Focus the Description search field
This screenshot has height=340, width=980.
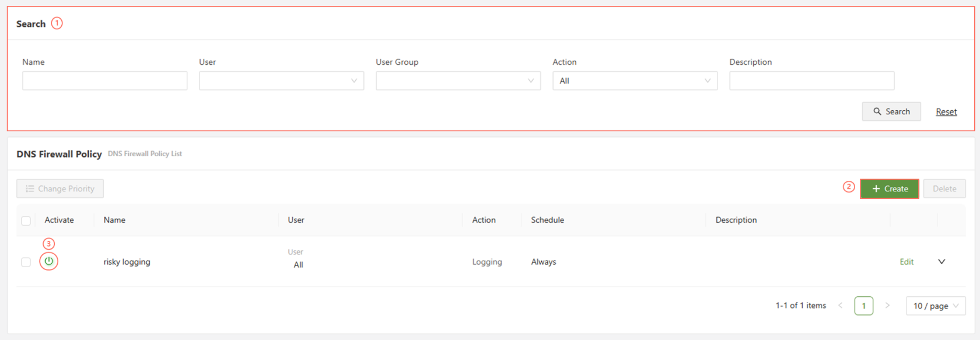click(x=811, y=81)
